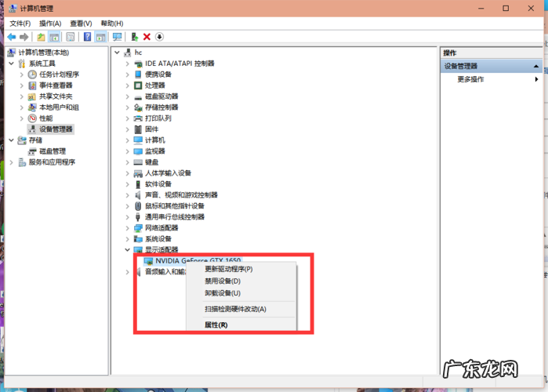Click the 键盘 keyboard device icon
The height and width of the screenshot is (392, 548).
(138, 162)
